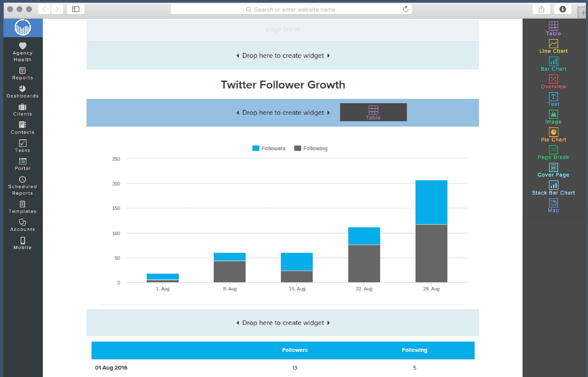Toggle the Safari sidebar
Screen dimensions: 588x377
tap(75, 9)
